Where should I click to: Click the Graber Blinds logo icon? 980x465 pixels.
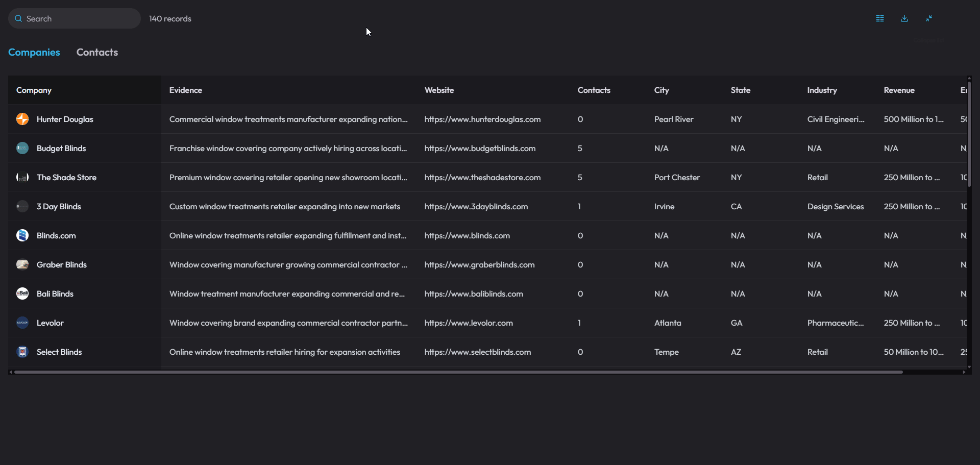tap(22, 264)
